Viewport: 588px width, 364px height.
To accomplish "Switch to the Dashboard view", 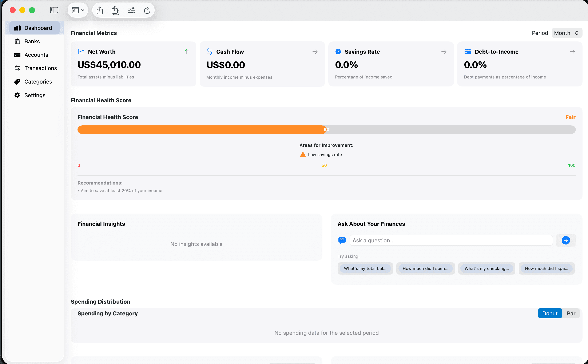I will point(38,28).
